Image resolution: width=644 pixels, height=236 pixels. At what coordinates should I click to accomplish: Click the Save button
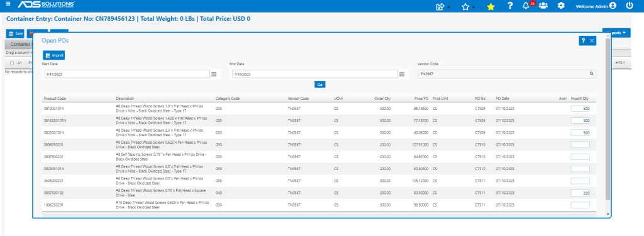tap(15, 34)
